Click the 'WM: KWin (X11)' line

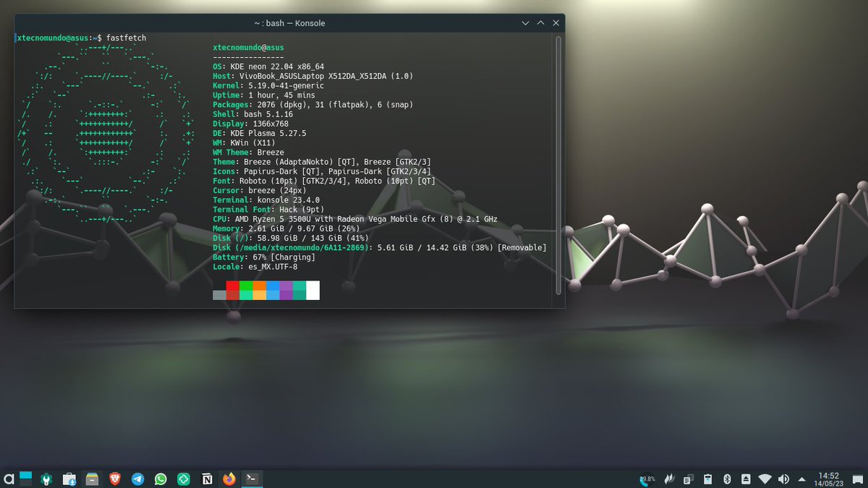(x=244, y=142)
